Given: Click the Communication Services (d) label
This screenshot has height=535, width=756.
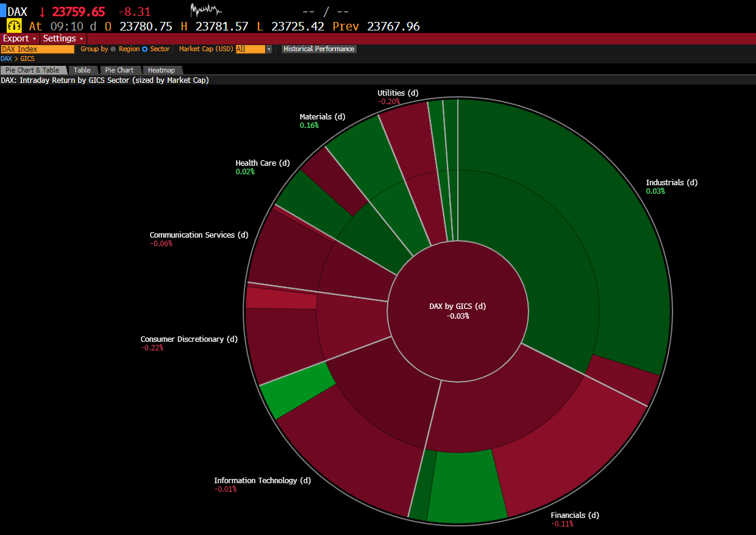Looking at the screenshot, I should coord(199,235).
